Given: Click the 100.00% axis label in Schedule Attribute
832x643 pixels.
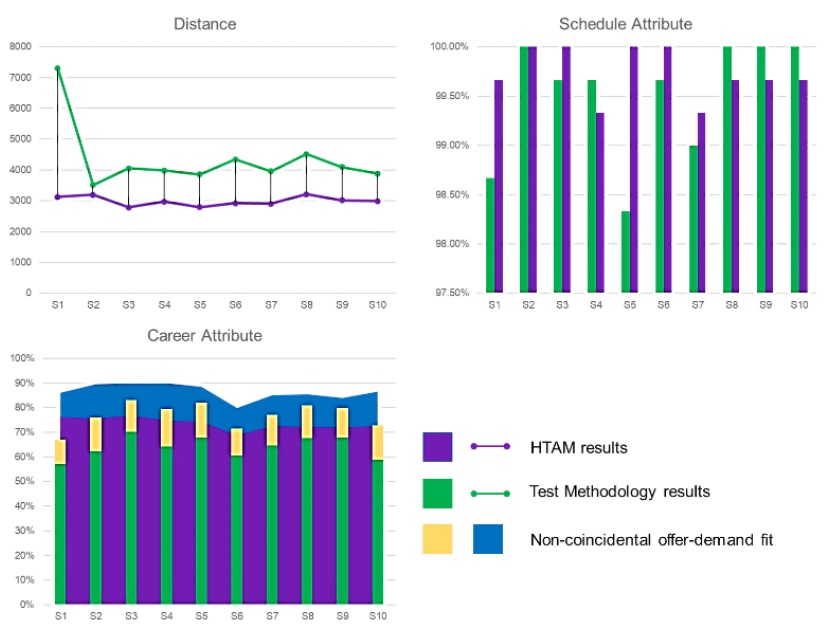Looking at the screenshot, I should click(x=449, y=44).
